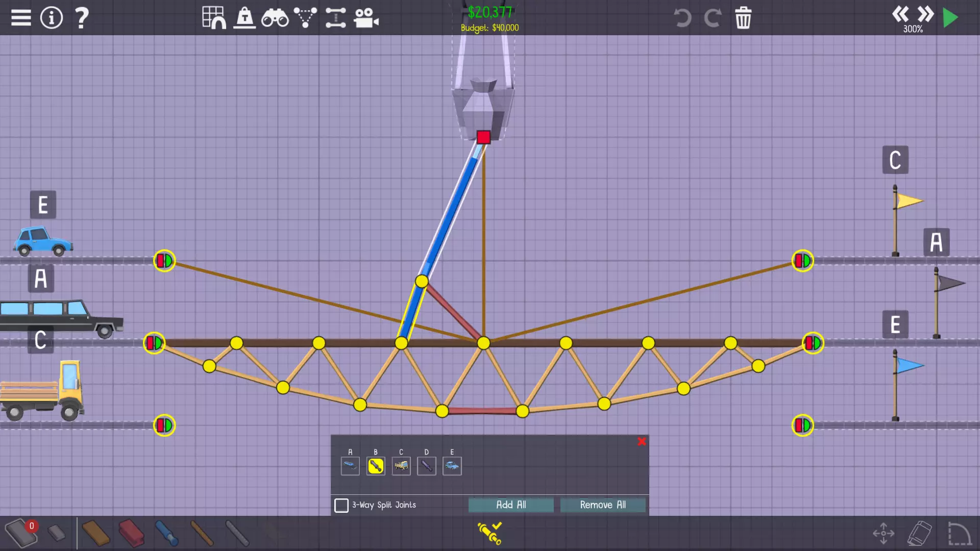Start simulation with green play button

950,18
